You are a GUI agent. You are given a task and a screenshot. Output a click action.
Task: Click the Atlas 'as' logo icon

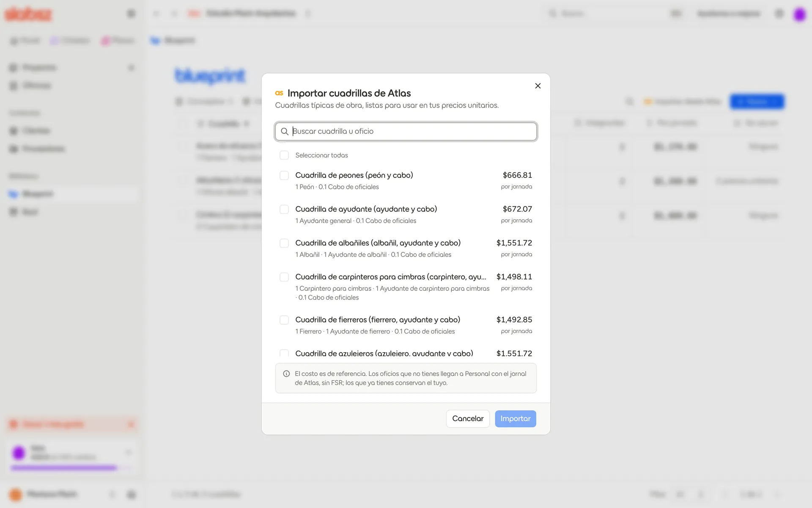pyautogui.click(x=279, y=93)
